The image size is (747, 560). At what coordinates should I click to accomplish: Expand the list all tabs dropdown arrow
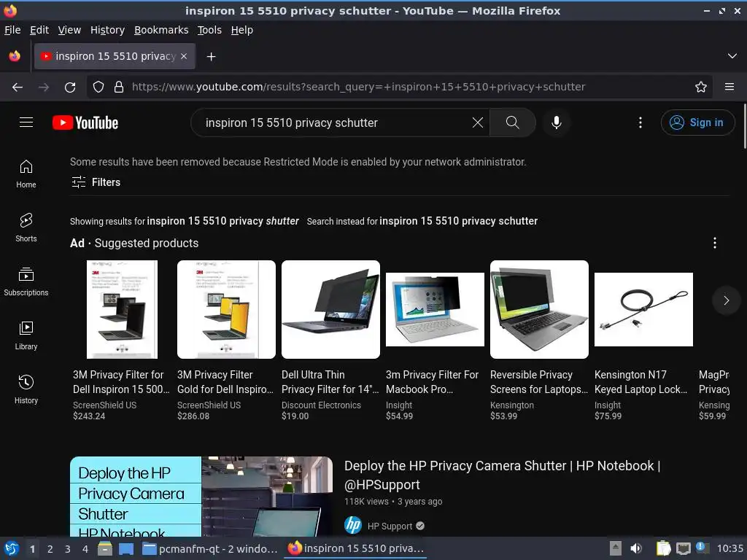pos(732,56)
